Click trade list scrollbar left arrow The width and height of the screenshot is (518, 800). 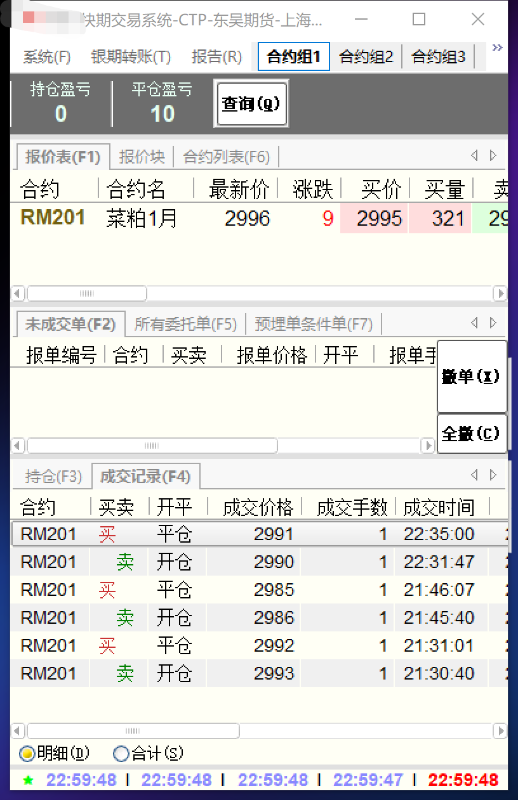(17, 731)
